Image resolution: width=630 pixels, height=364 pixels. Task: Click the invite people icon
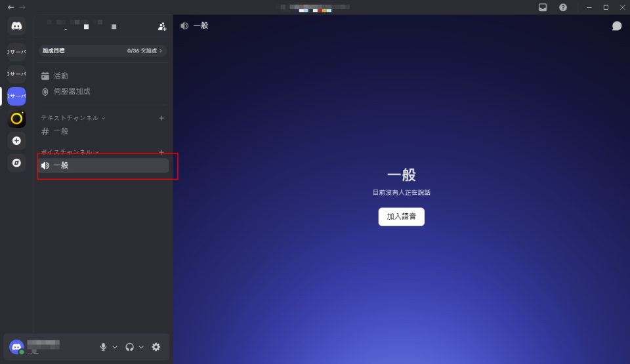162,27
